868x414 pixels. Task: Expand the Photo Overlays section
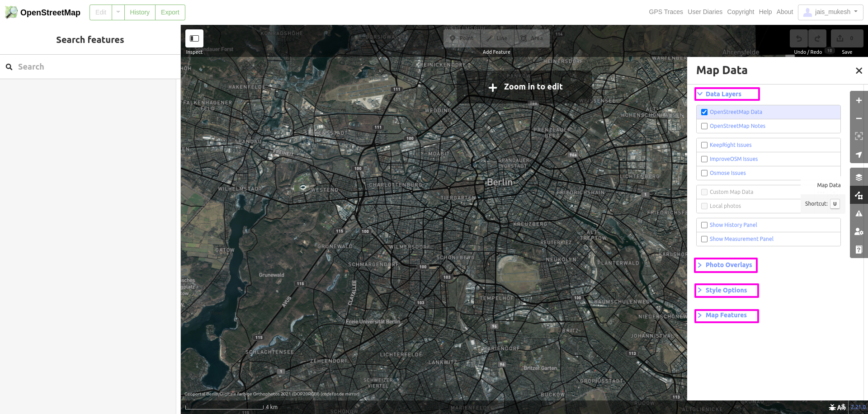click(x=726, y=265)
